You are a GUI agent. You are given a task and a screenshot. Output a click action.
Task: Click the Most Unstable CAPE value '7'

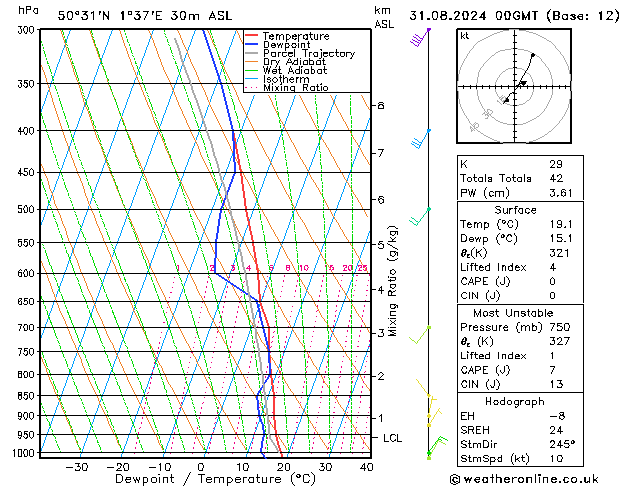pyautogui.click(x=553, y=370)
